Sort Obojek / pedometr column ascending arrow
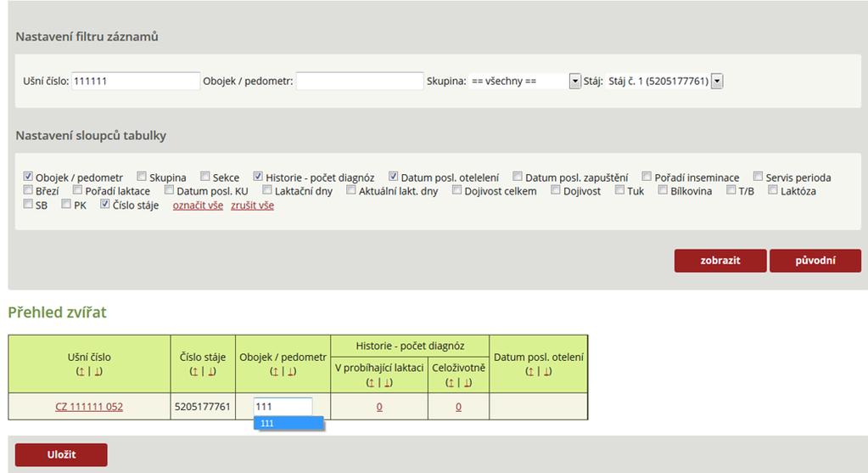The height and width of the screenshot is (473, 868). point(275,372)
